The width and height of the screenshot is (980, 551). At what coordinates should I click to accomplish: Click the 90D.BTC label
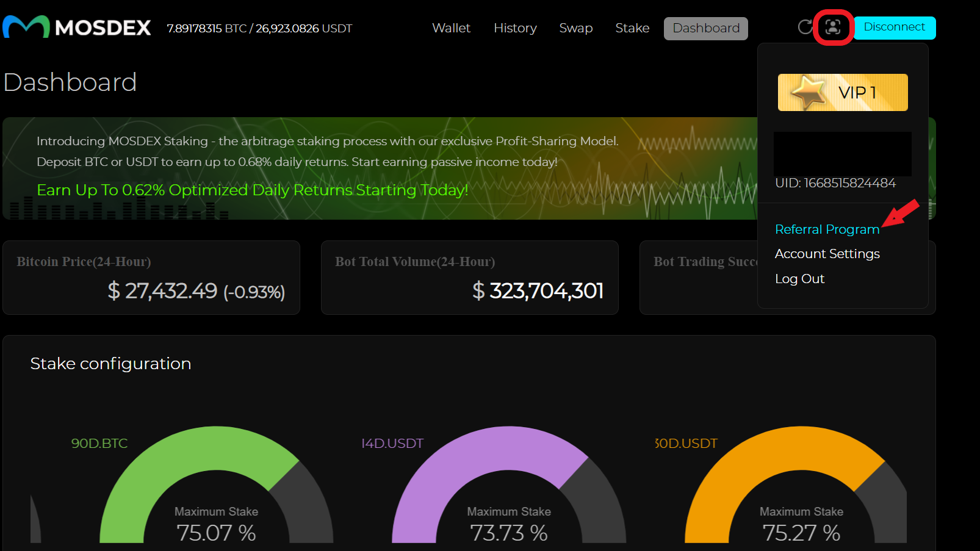click(x=99, y=444)
